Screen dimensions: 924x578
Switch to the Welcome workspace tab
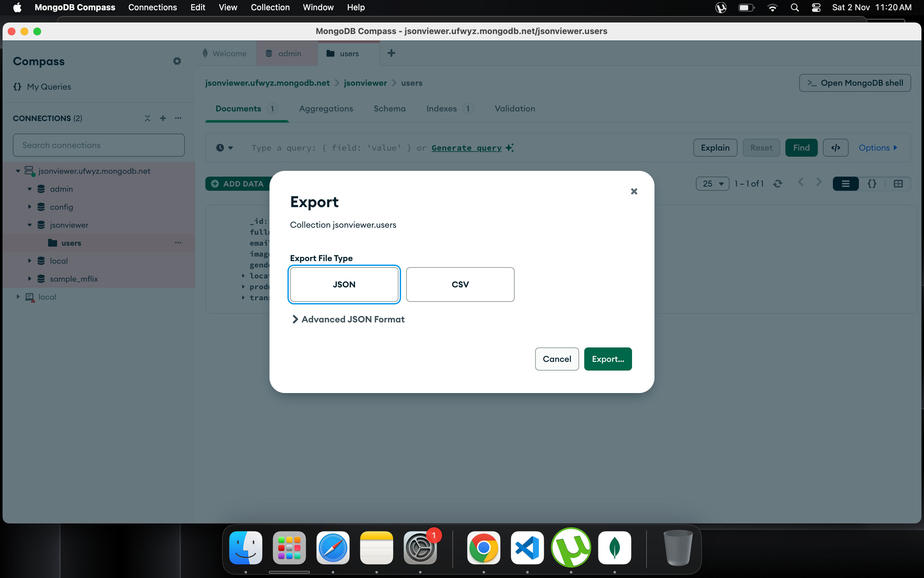[226, 54]
